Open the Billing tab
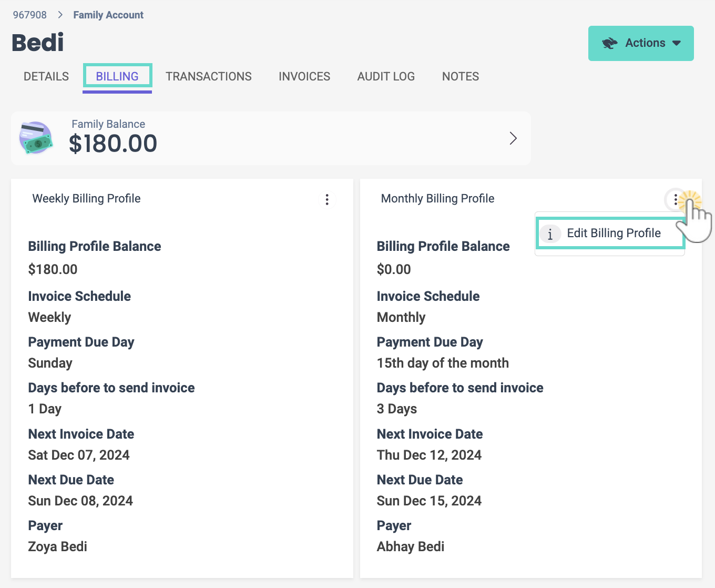 coord(117,77)
